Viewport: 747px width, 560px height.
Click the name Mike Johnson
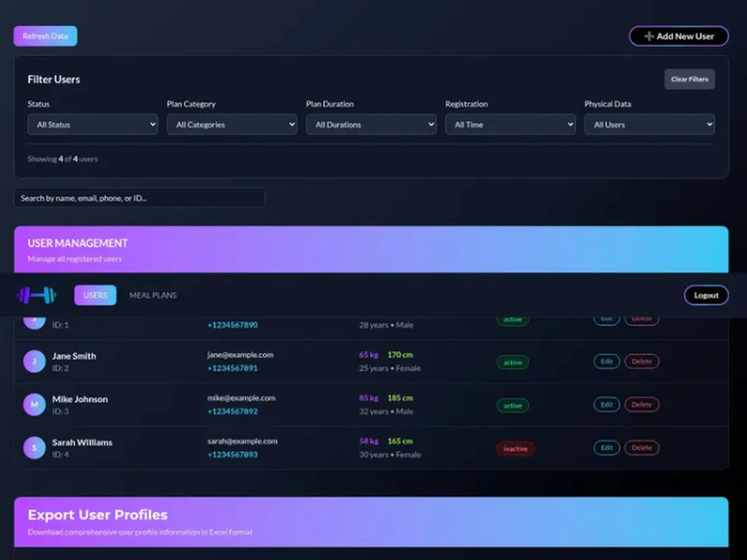tap(80, 399)
